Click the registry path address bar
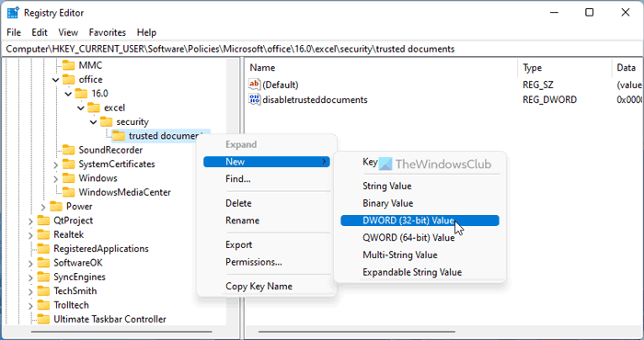Viewport: 644px width, 340px height. (322, 50)
